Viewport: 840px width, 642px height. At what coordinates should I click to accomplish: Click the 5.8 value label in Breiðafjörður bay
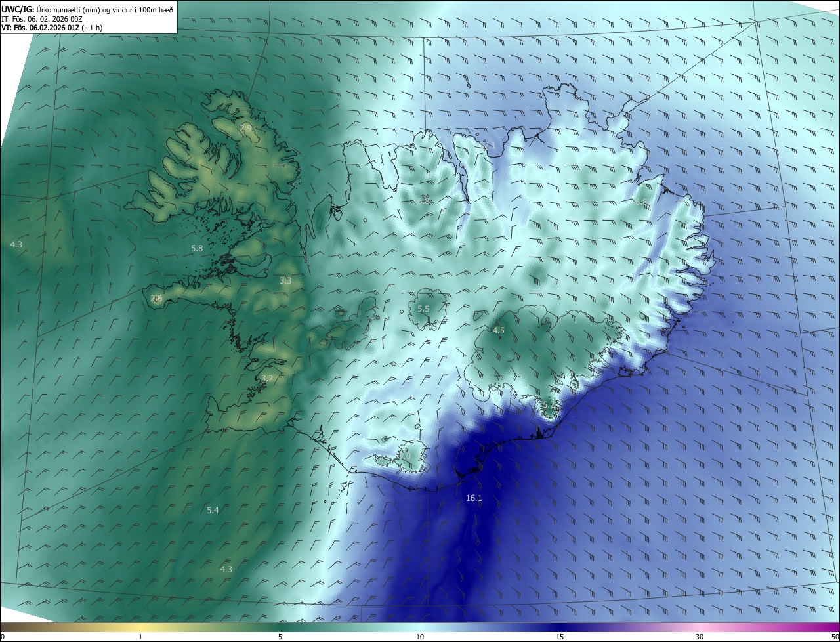pos(197,249)
